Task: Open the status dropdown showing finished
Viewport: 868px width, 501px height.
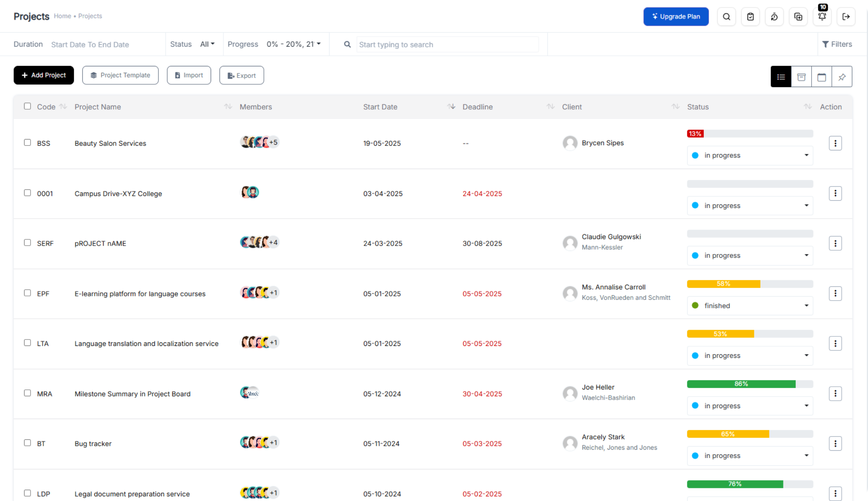Action: tap(750, 305)
